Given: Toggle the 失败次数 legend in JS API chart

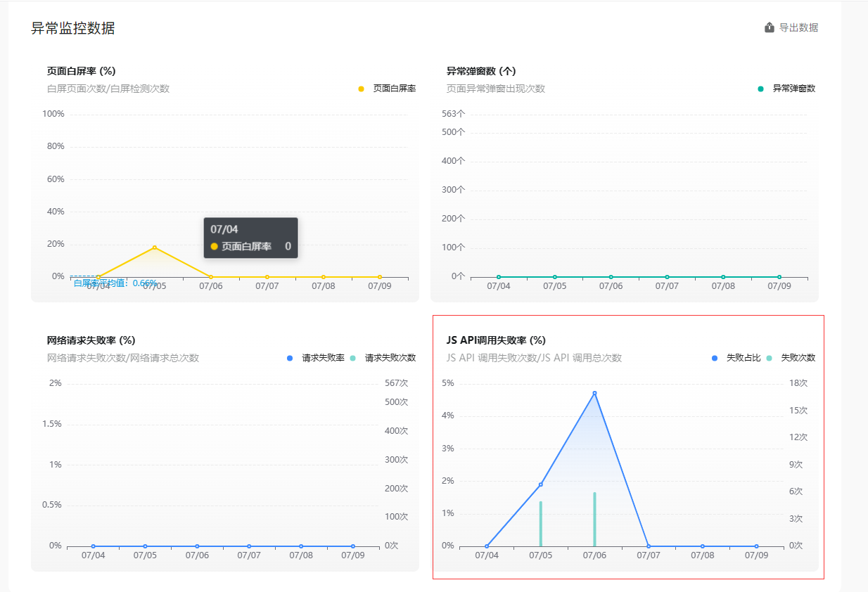Looking at the screenshot, I should tap(791, 358).
